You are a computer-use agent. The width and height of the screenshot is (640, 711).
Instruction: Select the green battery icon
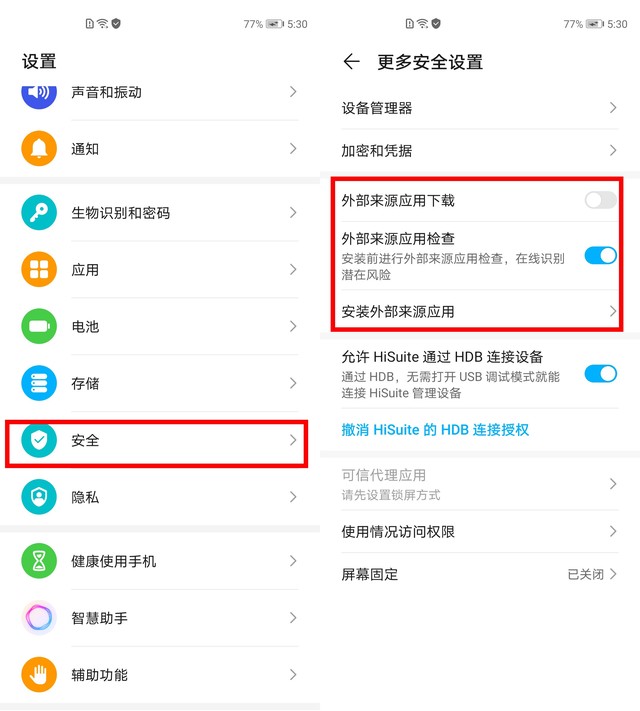pos(39,326)
